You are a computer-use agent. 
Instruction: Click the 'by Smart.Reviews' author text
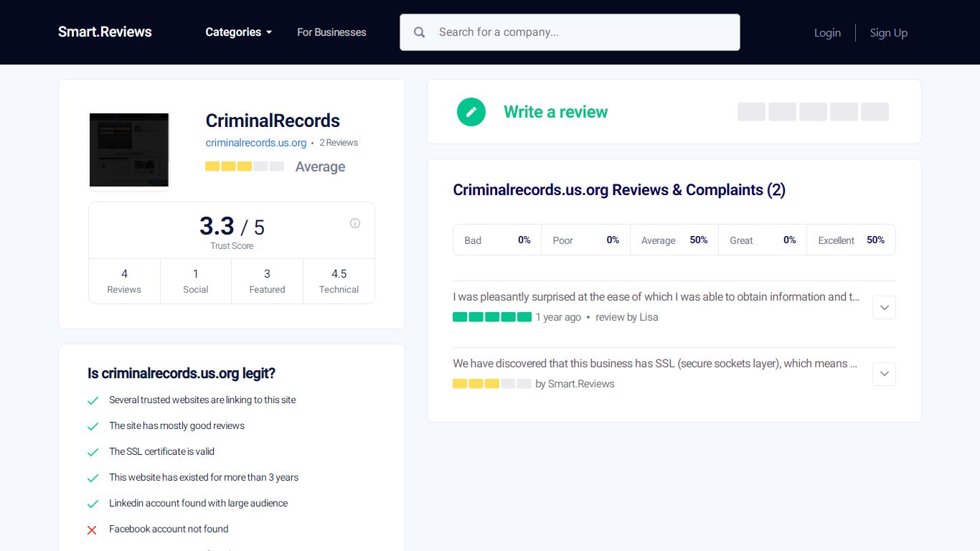click(x=575, y=384)
